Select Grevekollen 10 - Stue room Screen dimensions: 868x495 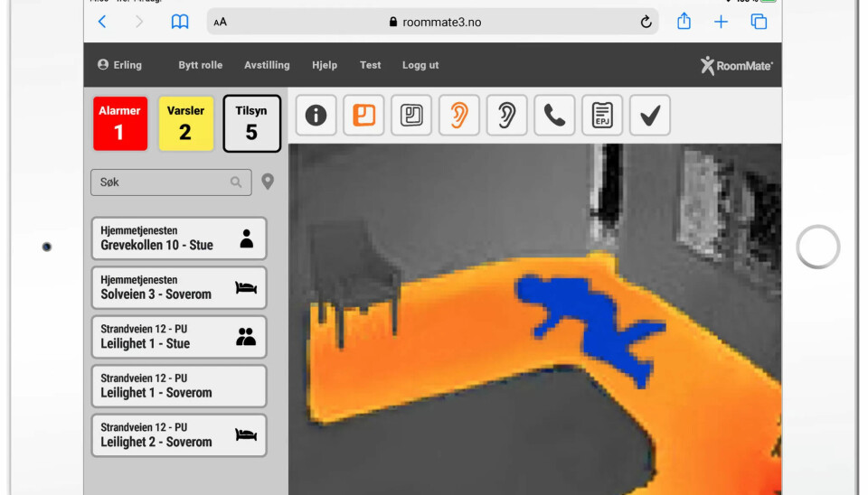(179, 238)
